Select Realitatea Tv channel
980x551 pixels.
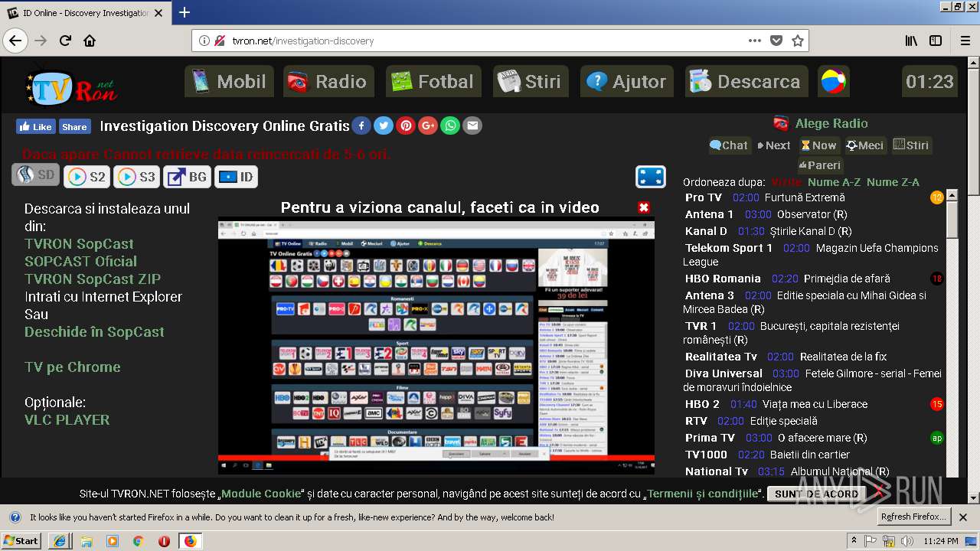721,357
